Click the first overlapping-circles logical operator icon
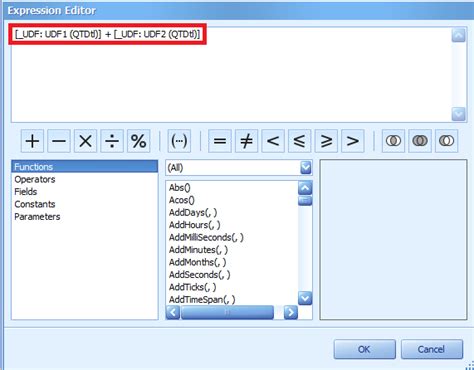Image resolution: width=474 pixels, height=370 pixels. point(393,141)
